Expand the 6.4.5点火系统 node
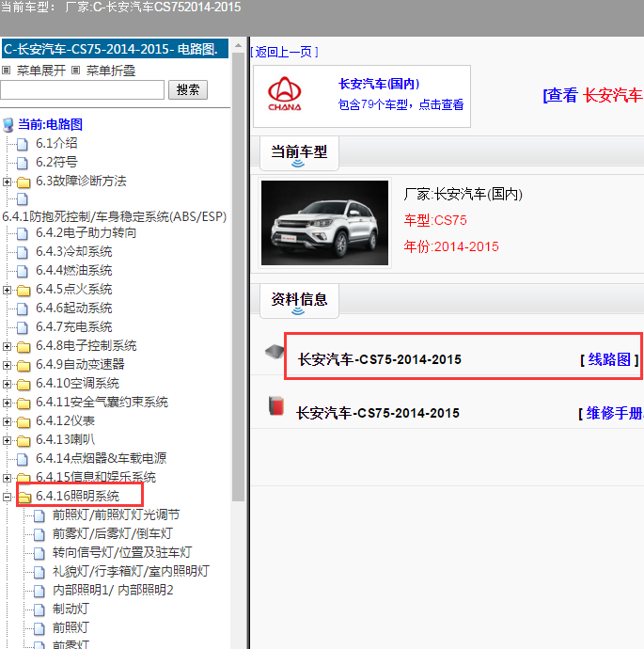644x649 pixels. pyautogui.click(x=7, y=290)
